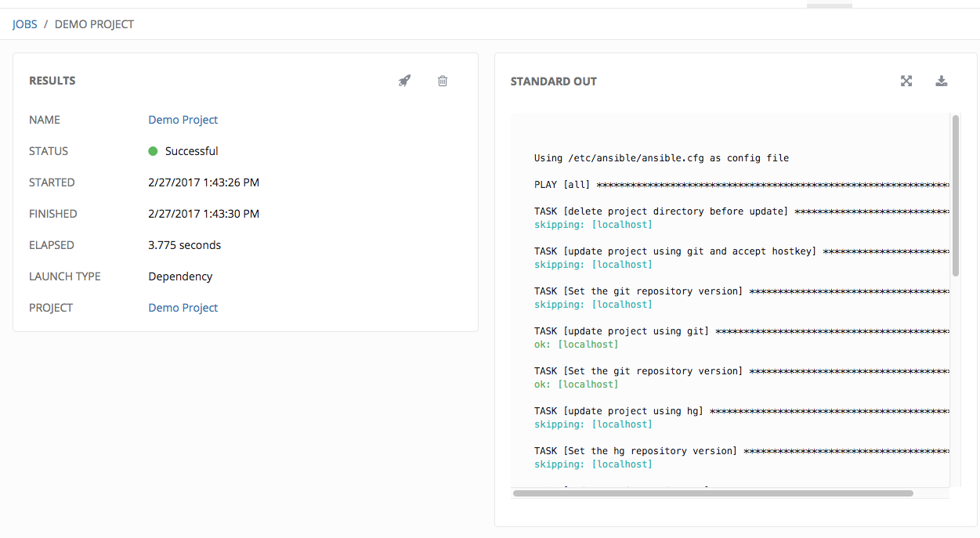Click the PLAY [all] output line
The width and height of the screenshot is (980, 538).
(741, 185)
